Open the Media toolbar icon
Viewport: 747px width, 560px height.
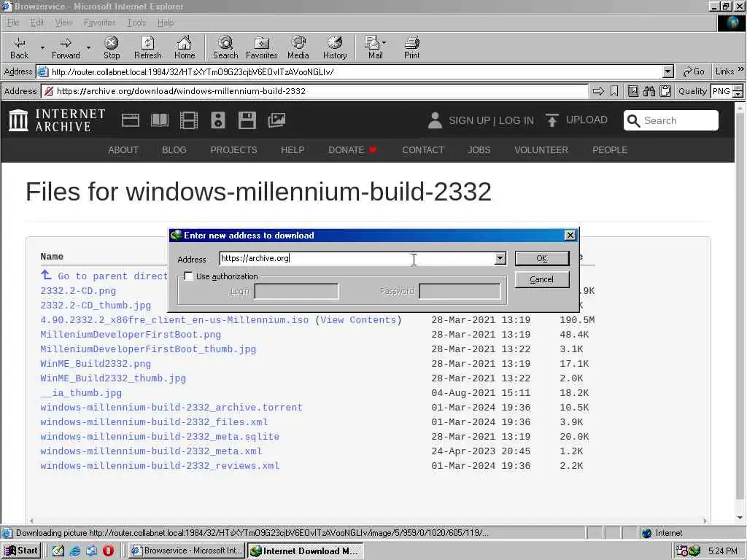298,47
